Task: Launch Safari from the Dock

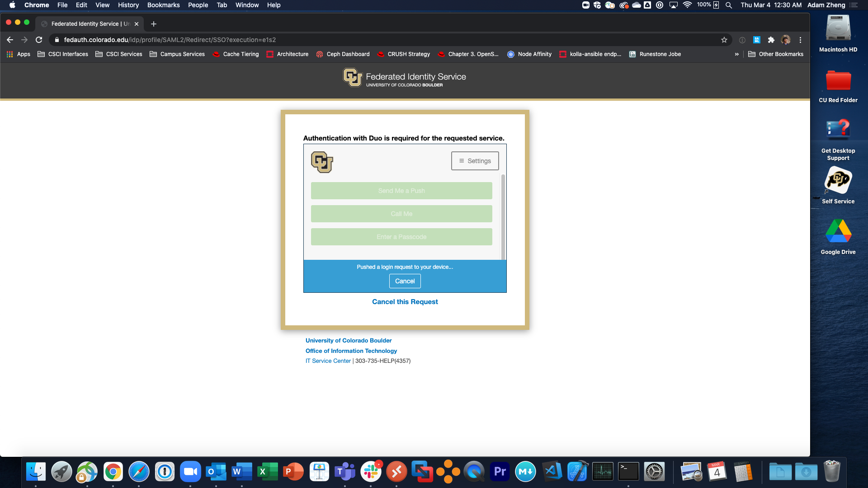Action: point(139,472)
